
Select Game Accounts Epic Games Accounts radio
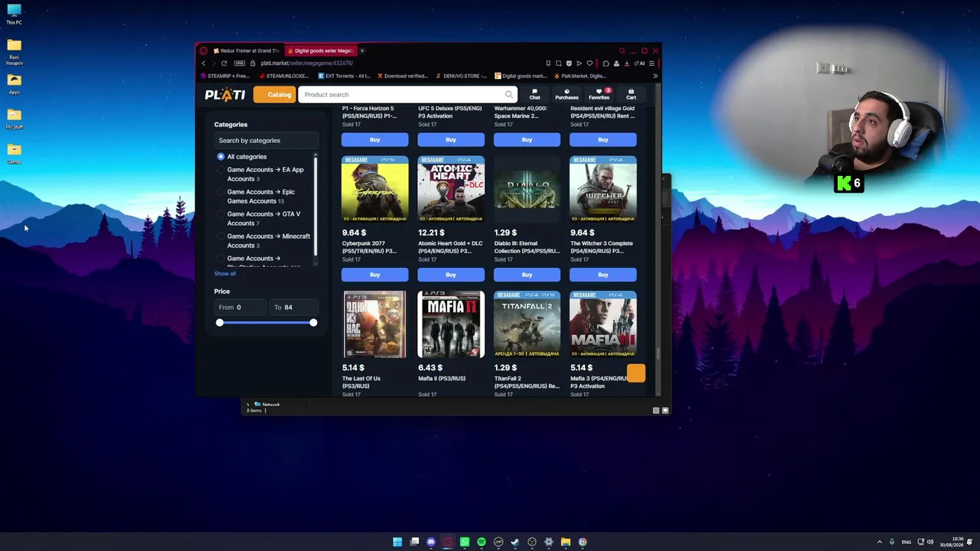coord(220,192)
